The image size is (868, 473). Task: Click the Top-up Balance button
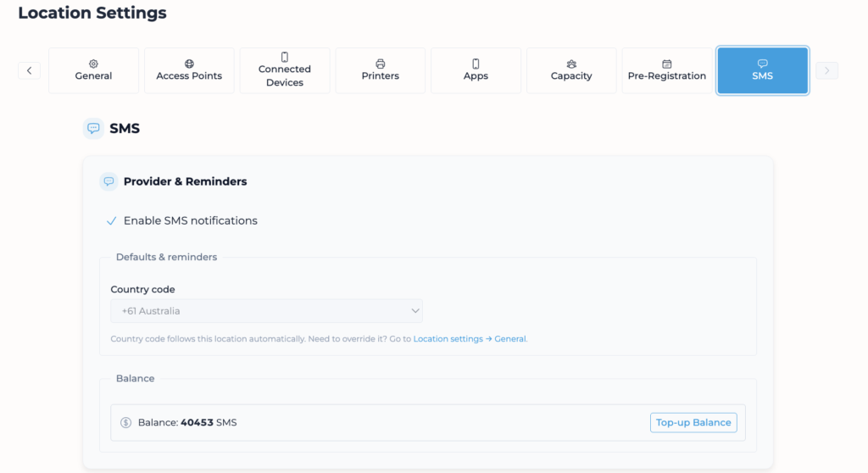pyautogui.click(x=693, y=422)
